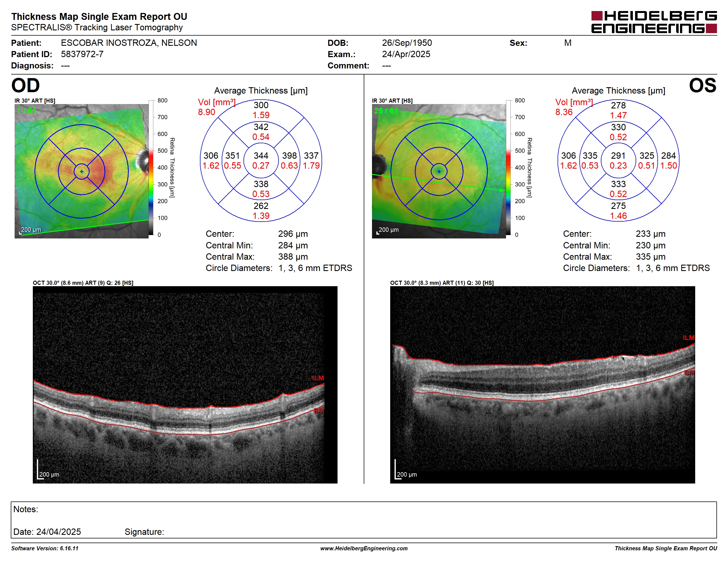Click the OS ETDRS grid center crosshair
728x563 pixels.
coord(439,171)
